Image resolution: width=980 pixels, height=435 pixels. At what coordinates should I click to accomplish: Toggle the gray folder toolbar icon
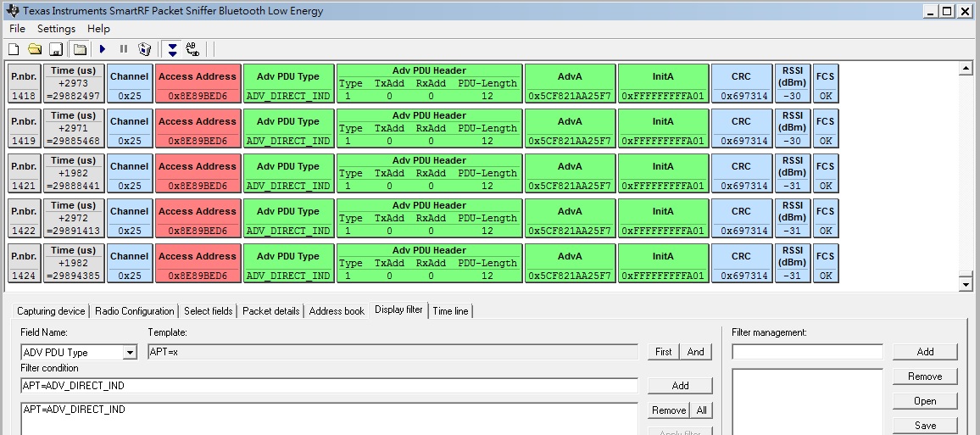click(79, 48)
